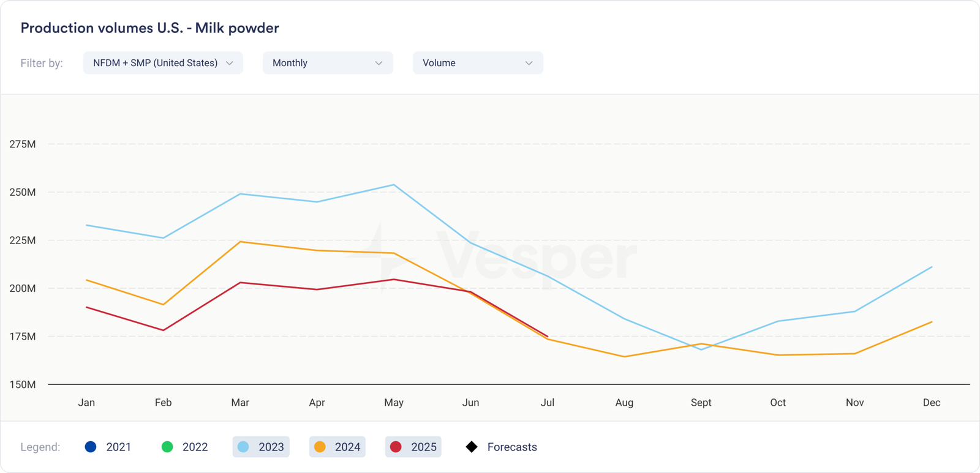Hide the 2023 series in legend
This screenshot has width=980, height=473.
click(x=261, y=447)
